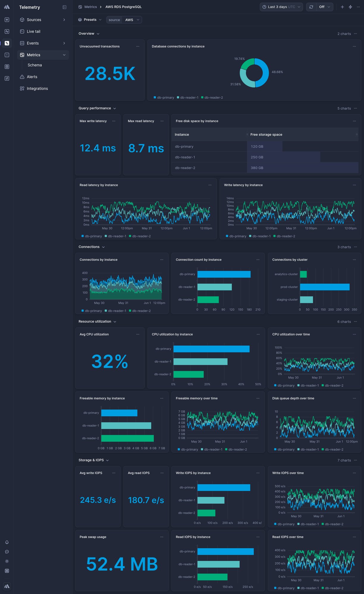Image resolution: width=364 pixels, height=594 pixels.
Task: Open Free disk space by instance options
Action: click(x=354, y=121)
